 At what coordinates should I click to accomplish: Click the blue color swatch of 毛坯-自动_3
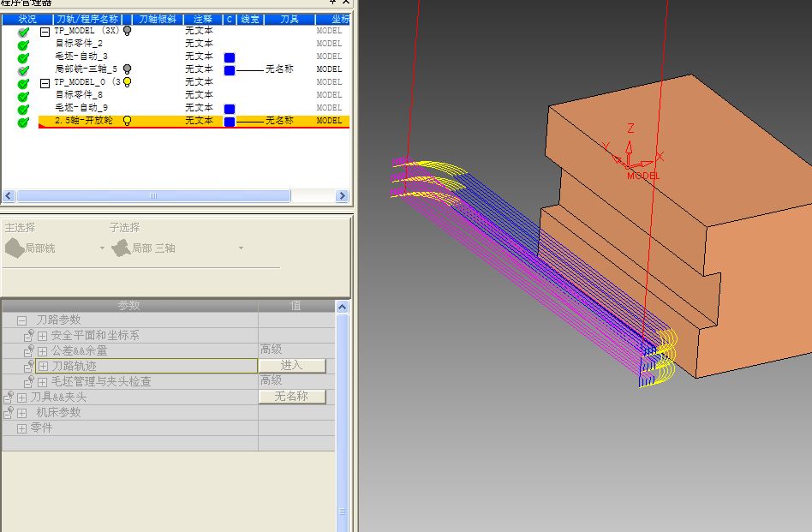click(230, 57)
